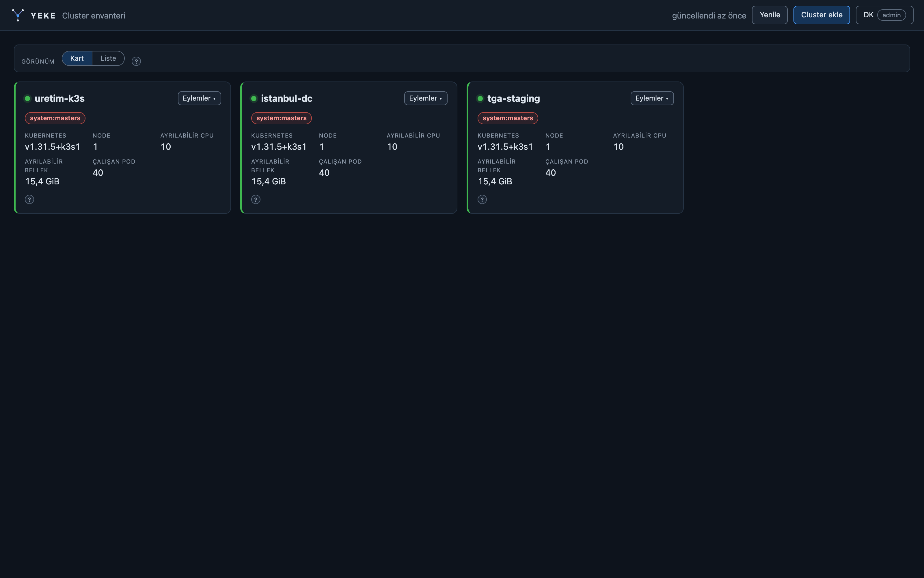Image resolution: width=924 pixels, height=578 pixels.
Task: Open help icon next to view toggle
Action: click(x=136, y=61)
